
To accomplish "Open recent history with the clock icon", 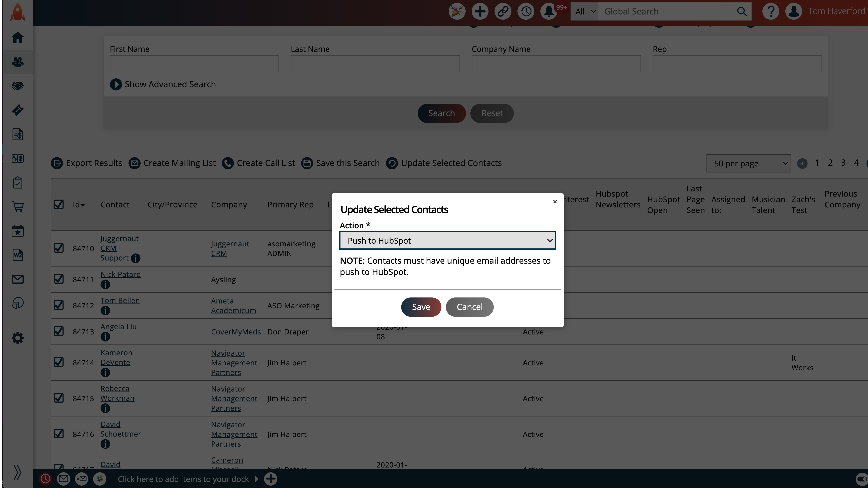I will pos(526,11).
